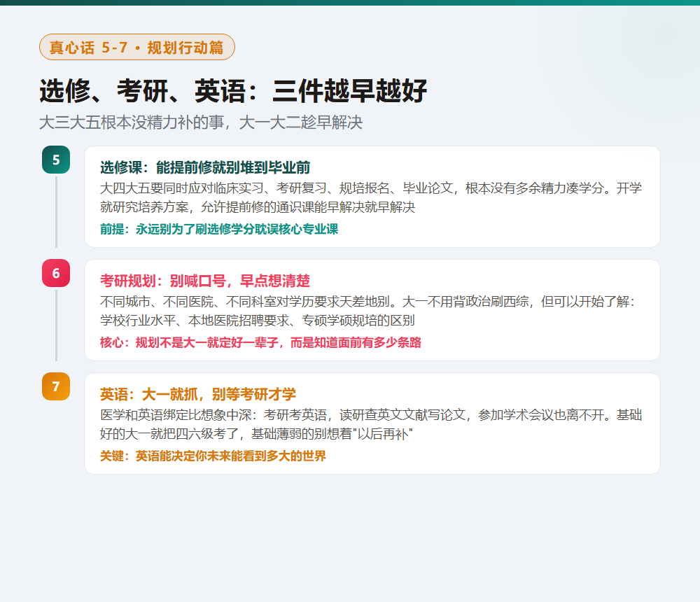Viewport: 700px width, 602px height.
Task: Click paragraph starting '医学和英语绑定比想象中深'
Action: 371,424
